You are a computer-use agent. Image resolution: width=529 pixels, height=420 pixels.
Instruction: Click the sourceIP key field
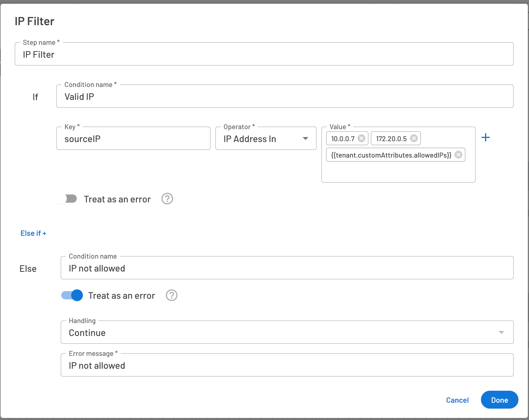[133, 139]
